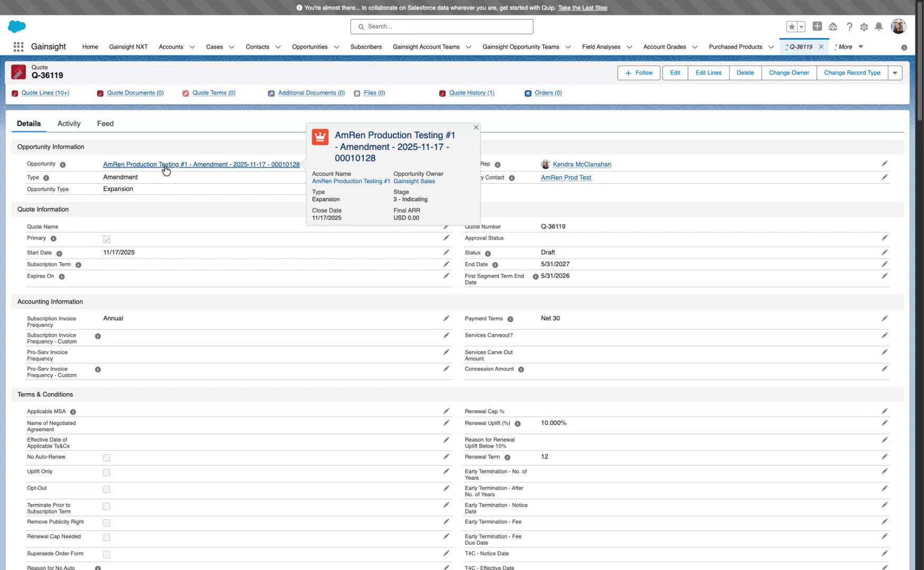Enable the Opt-Out checkbox
The width and height of the screenshot is (924, 570).
coord(107,489)
